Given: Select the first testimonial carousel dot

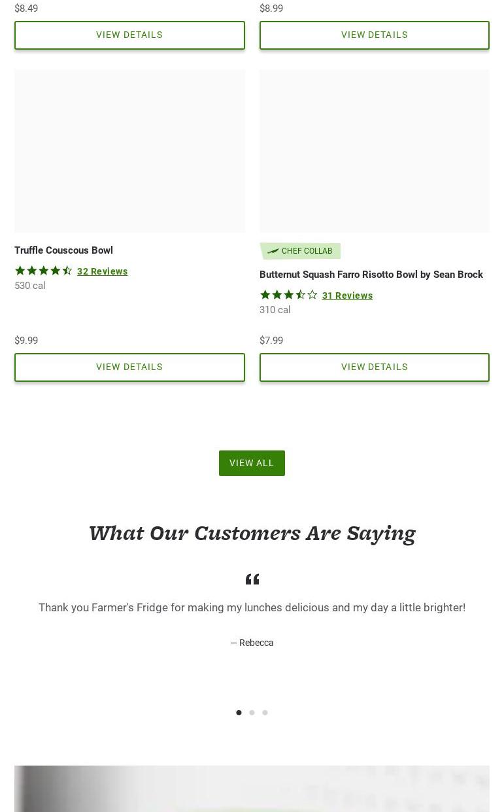Looking at the screenshot, I should (239, 713).
